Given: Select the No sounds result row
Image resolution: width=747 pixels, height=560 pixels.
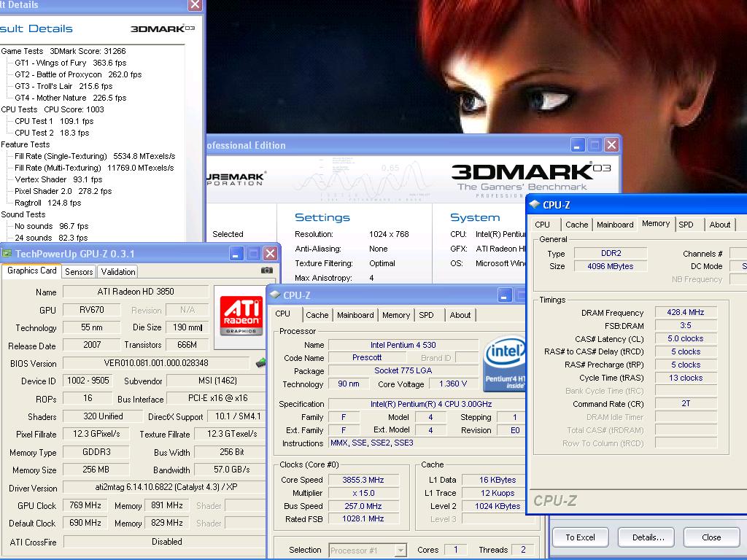Looking at the screenshot, I should [x=52, y=226].
